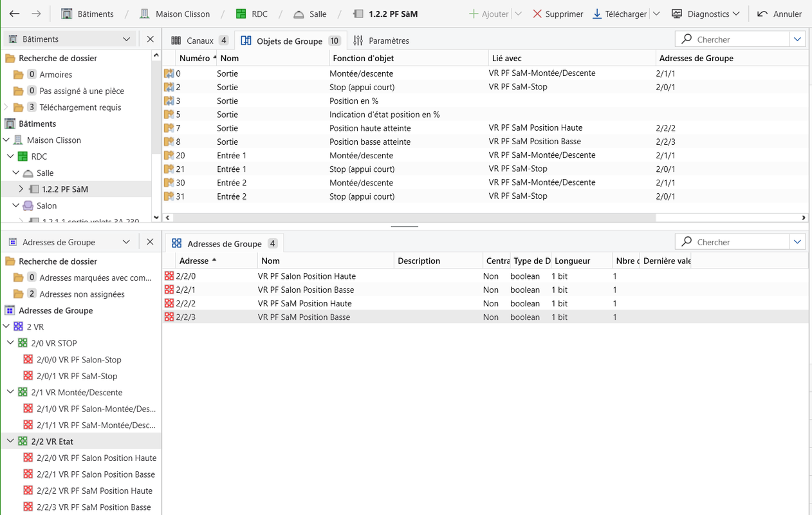Click object icon of row 3 Position en %
812x515 pixels.
tap(169, 101)
